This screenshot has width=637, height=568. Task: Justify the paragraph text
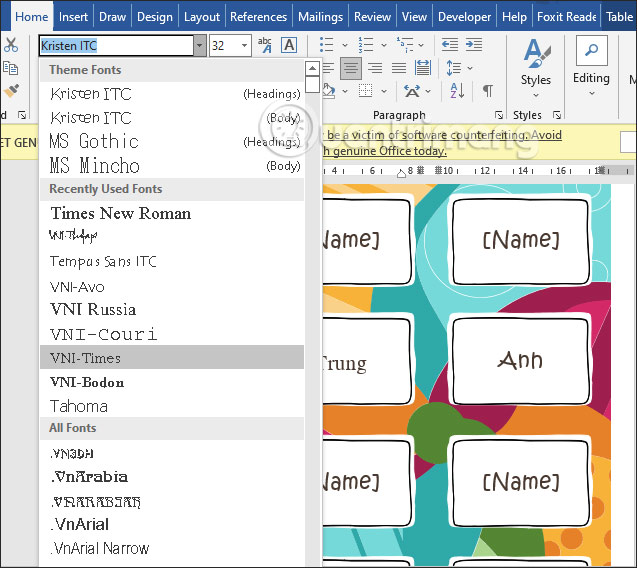pyautogui.click(x=399, y=68)
